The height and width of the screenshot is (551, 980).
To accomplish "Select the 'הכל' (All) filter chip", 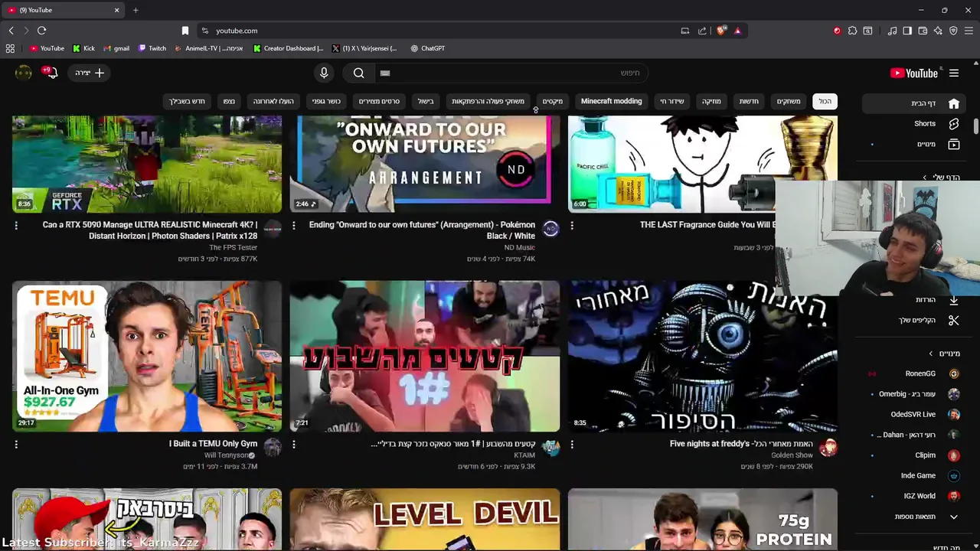I will 825,101.
